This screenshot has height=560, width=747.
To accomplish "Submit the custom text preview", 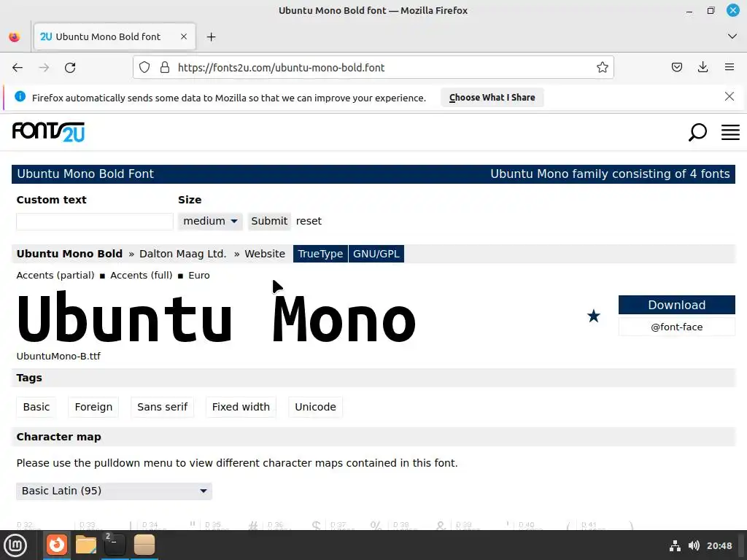I will coord(269,222).
